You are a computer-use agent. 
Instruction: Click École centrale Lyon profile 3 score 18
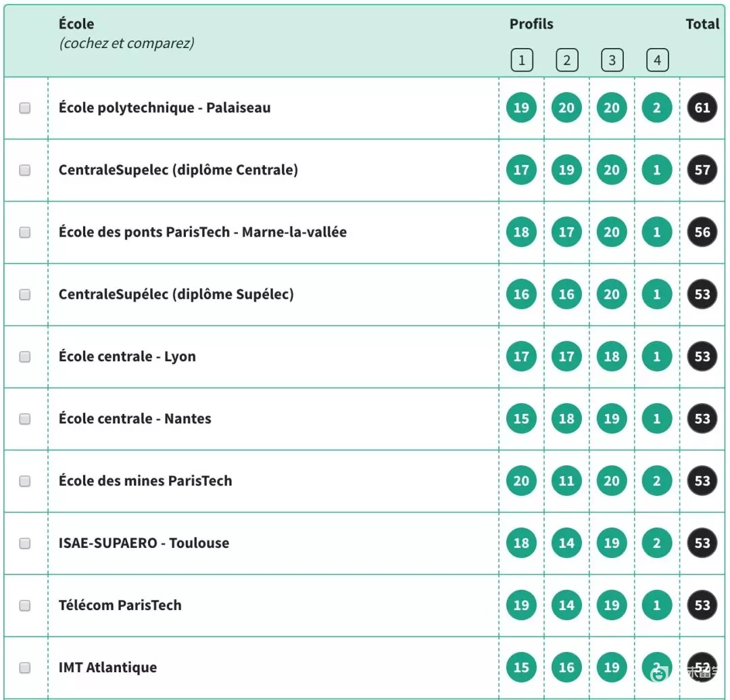[x=612, y=356]
